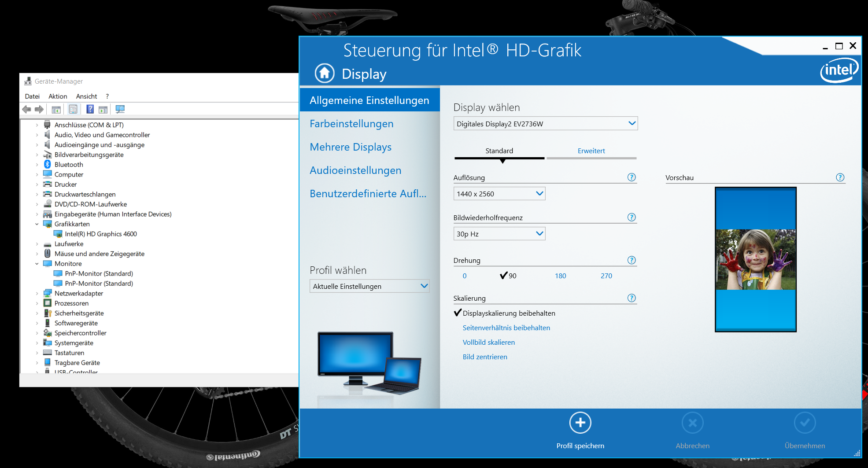Select Sicherheitsgeräte category
Screen dimensions: 868x468
79,313
